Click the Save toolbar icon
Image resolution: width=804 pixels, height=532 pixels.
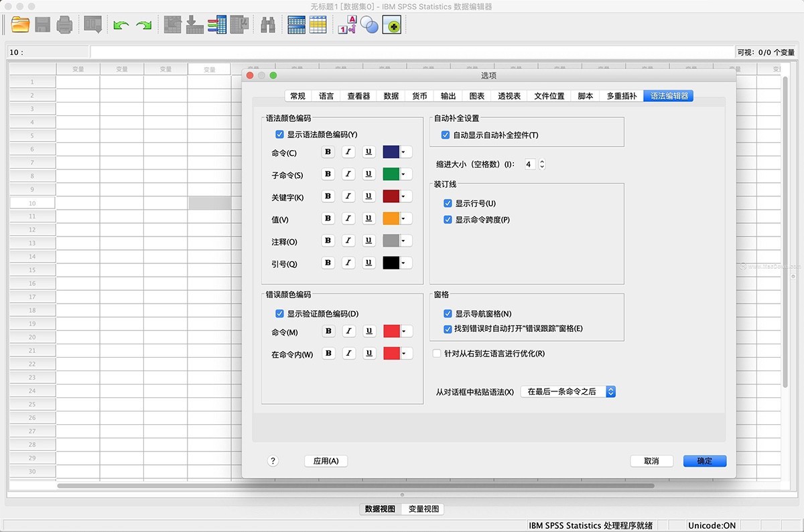(x=42, y=24)
